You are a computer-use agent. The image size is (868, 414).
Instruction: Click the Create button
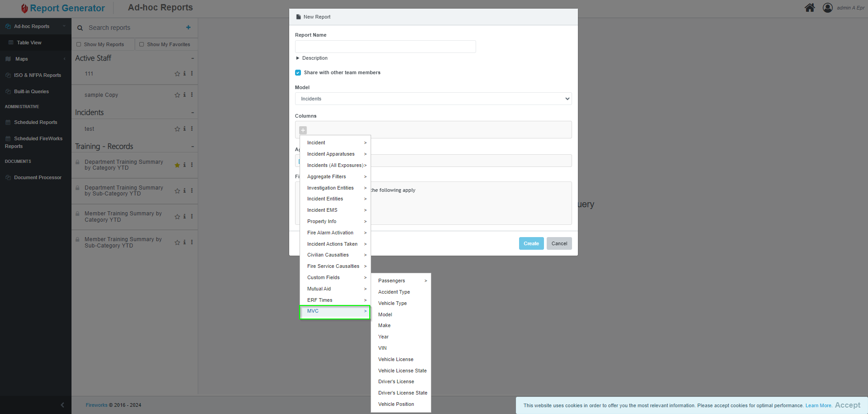coord(531,243)
